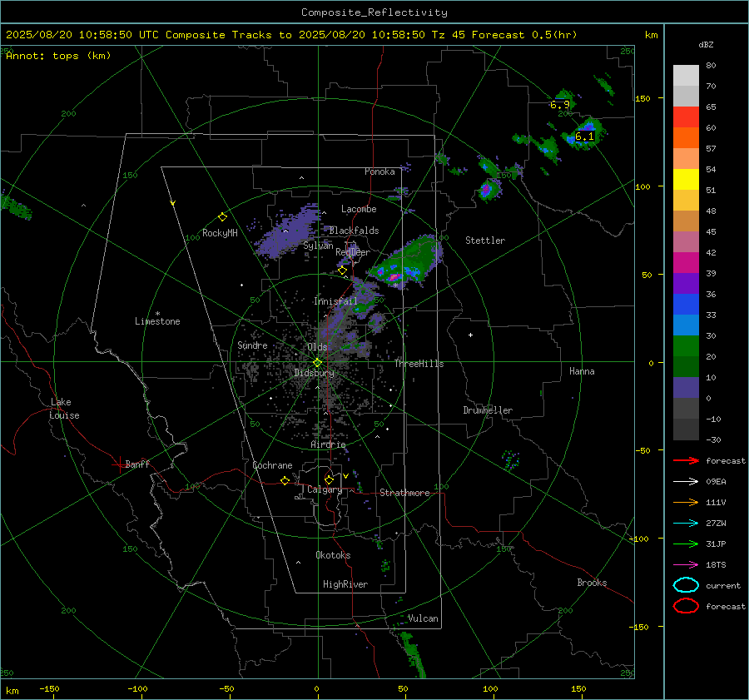Viewport: 749px width, 700px height.
Task: Click the orange swatch between 60 and 57 dBZ
Action: (x=686, y=138)
